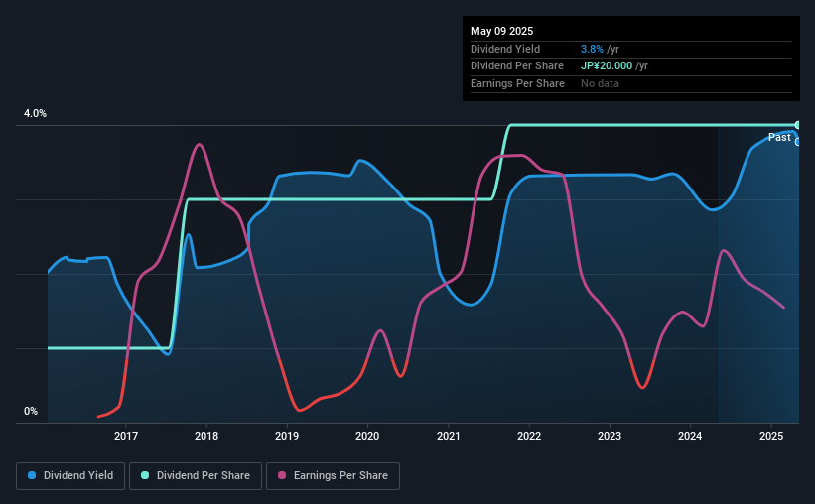Click the May 09 2025 tooltip date

(501, 31)
